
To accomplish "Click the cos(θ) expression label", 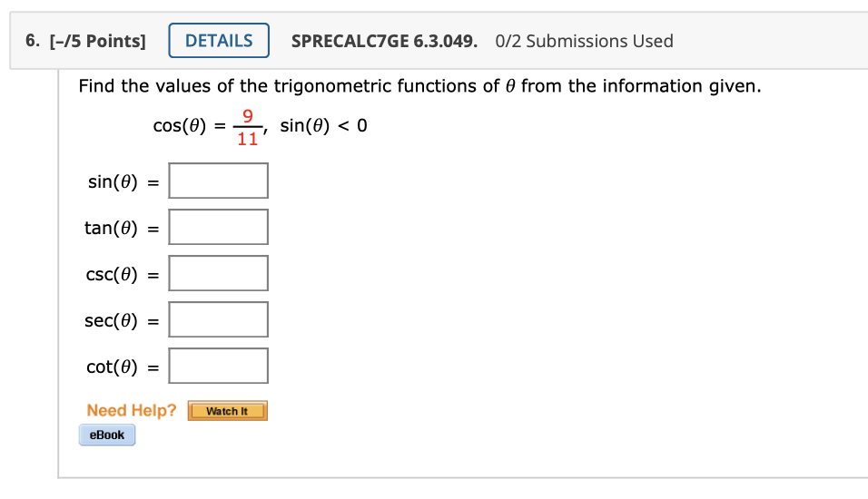I will [x=180, y=125].
